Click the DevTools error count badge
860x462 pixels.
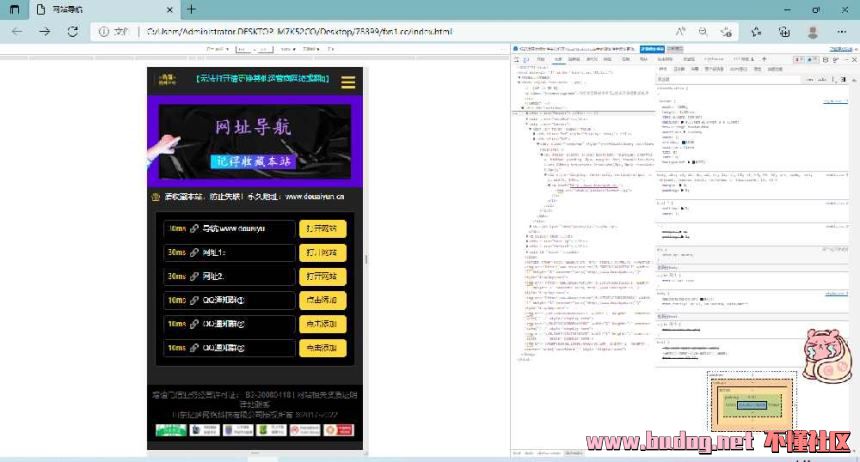pos(799,59)
